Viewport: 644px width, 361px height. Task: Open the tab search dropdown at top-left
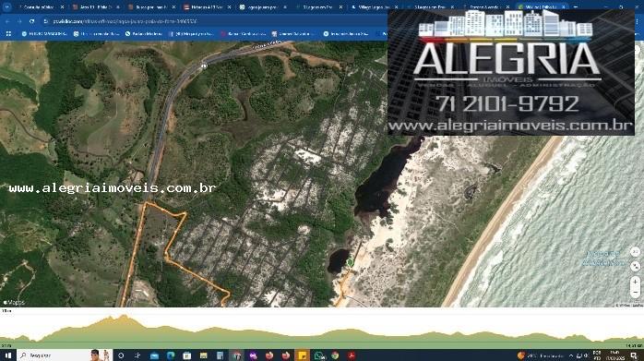pyautogui.click(x=6, y=7)
